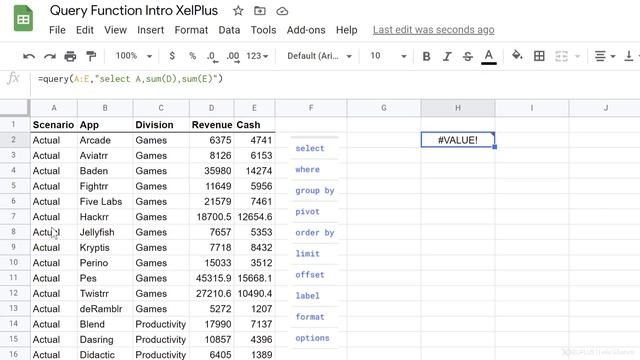
Task: Click the 'options' clause label
Action: click(x=312, y=338)
